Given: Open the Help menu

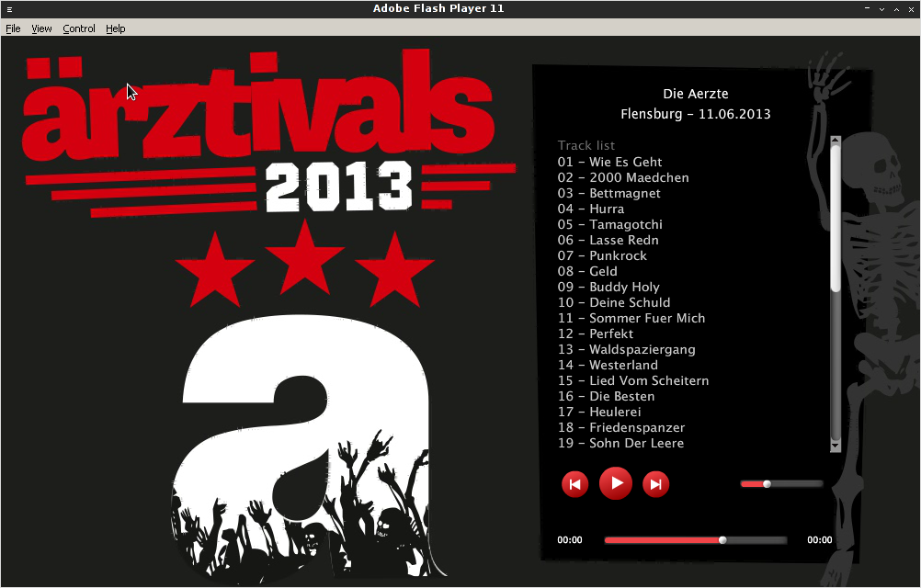Looking at the screenshot, I should [x=115, y=28].
